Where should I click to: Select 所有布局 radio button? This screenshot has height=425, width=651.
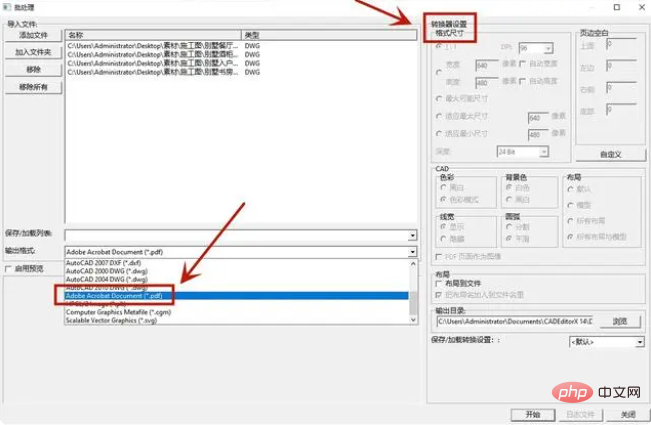[570, 221]
